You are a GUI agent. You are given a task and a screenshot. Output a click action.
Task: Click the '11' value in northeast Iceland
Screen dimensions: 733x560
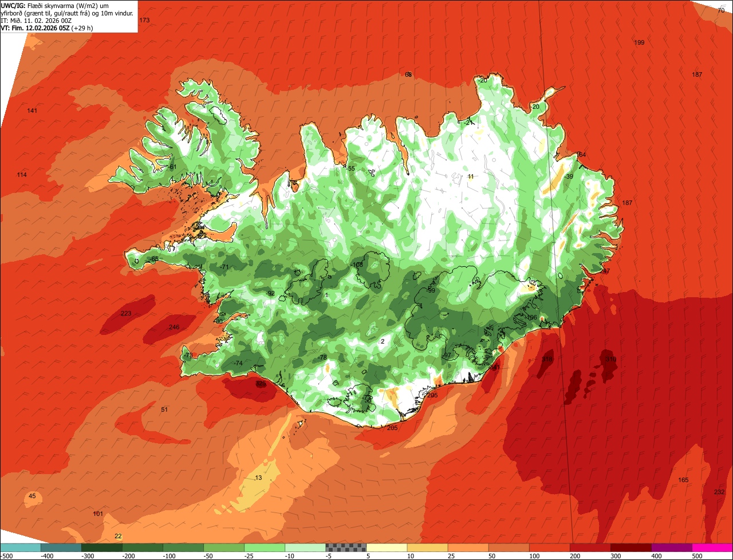pos(471,176)
